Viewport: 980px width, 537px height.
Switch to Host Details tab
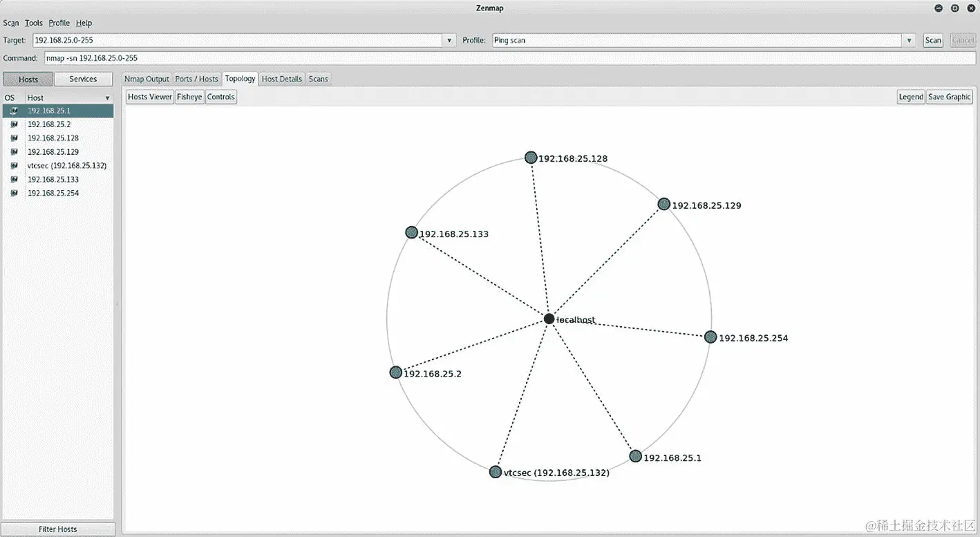tap(282, 79)
